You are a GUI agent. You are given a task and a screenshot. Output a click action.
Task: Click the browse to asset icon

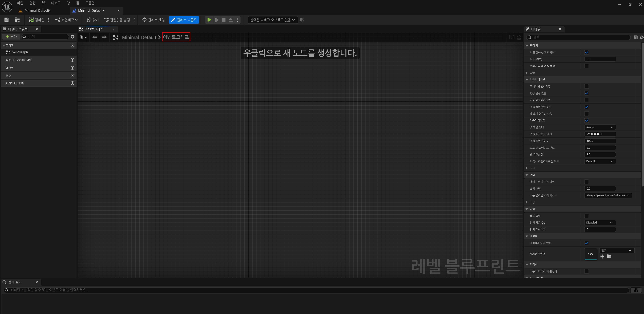(x=17, y=20)
